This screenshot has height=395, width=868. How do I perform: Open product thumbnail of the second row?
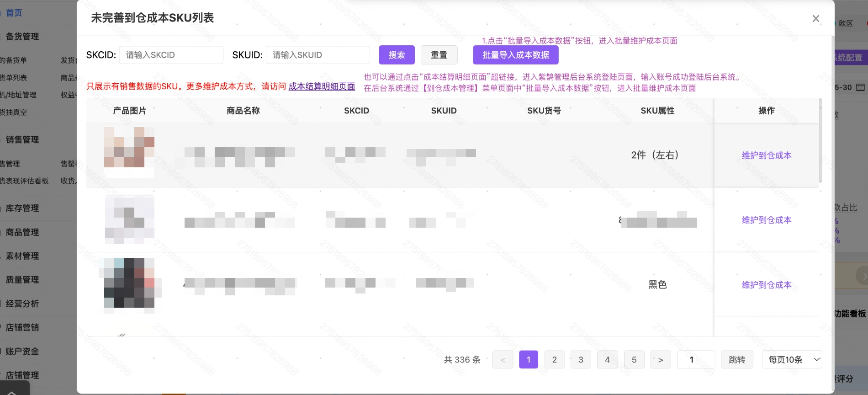(x=129, y=219)
